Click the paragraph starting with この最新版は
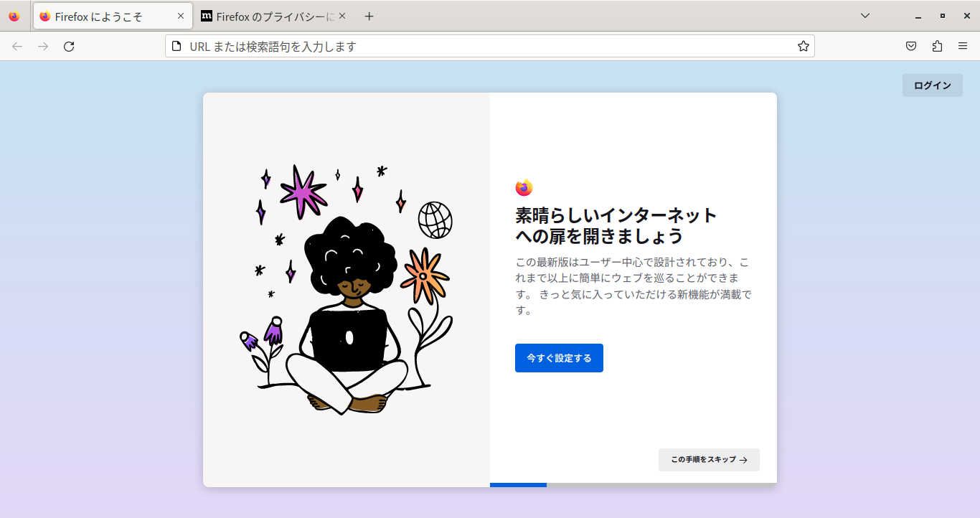Image resolution: width=980 pixels, height=518 pixels. point(633,286)
